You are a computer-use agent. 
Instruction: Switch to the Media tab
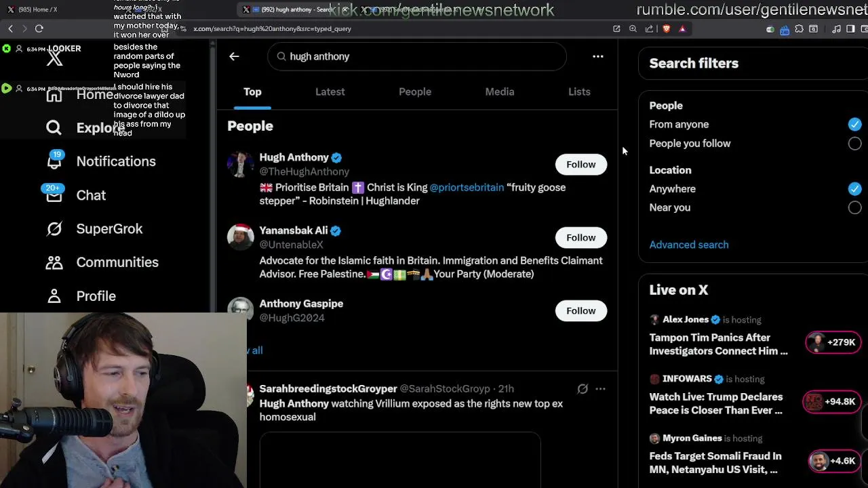click(x=499, y=91)
